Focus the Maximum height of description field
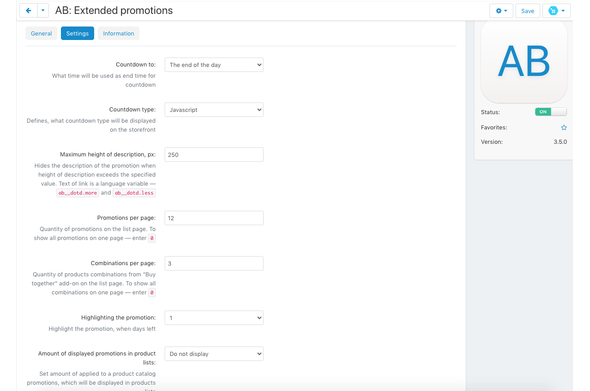The height and width of the screenshot is (391, 590). pos(214,155)
